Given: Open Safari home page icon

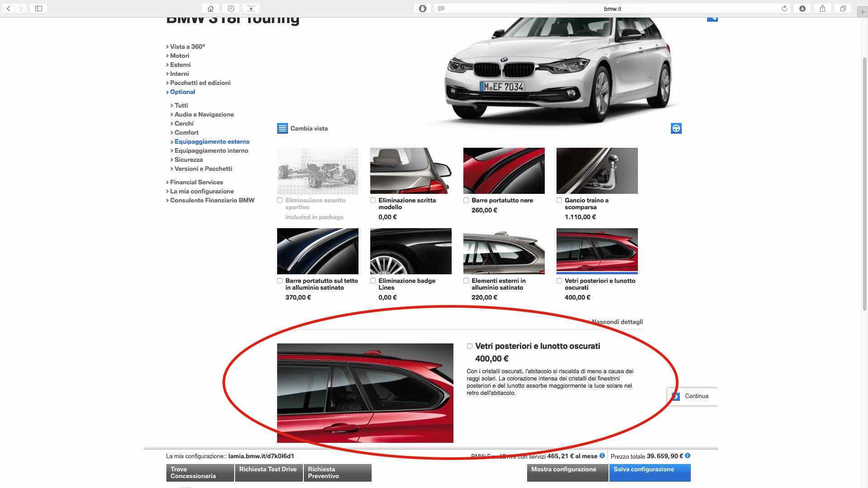Looking at the screenshot, I should pos(210,9).
